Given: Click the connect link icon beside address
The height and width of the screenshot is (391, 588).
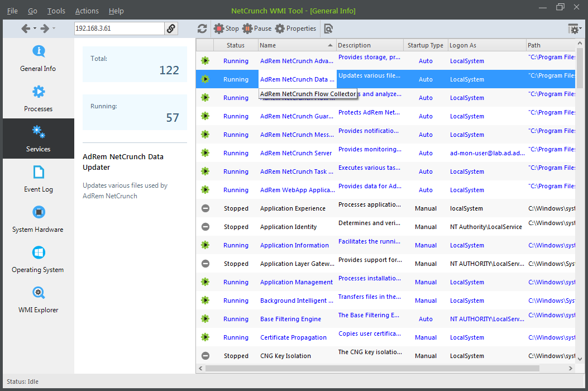Looking at the screenshot, I should 171,28.
